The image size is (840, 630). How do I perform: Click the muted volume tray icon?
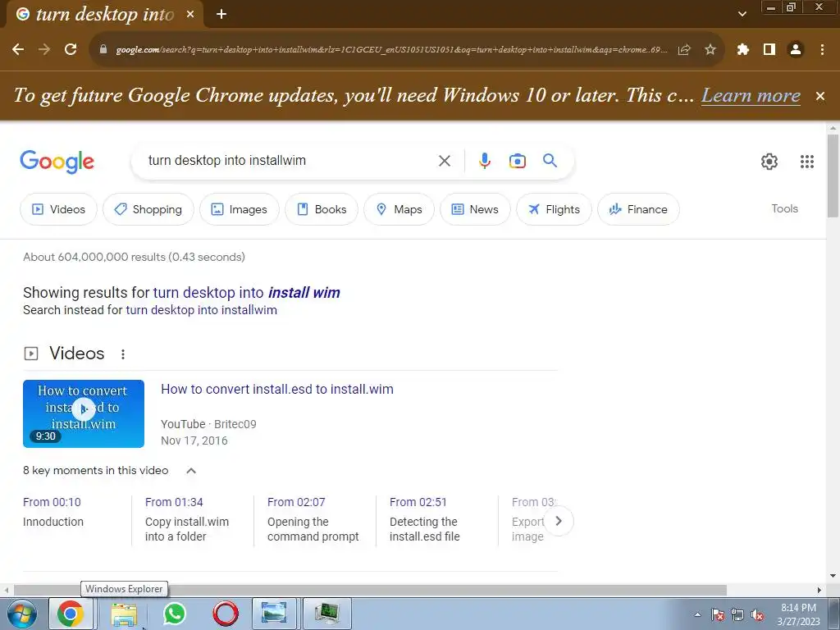(757, 615)
